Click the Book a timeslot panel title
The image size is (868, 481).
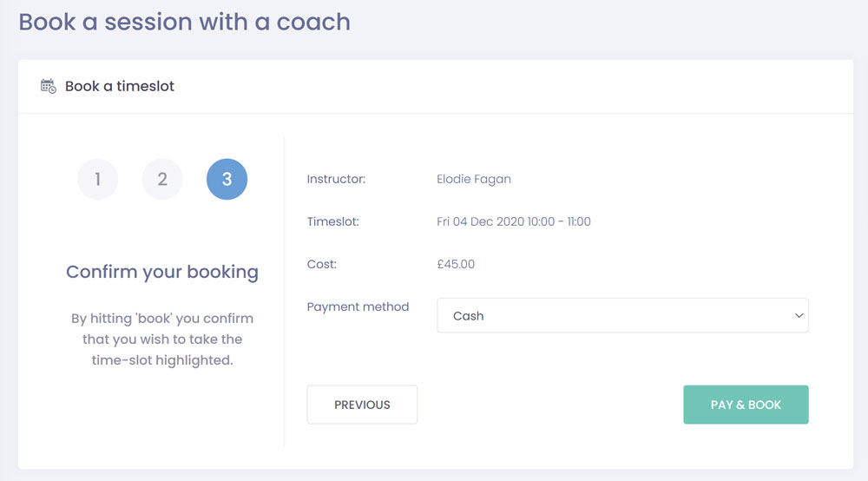[120, 86]
